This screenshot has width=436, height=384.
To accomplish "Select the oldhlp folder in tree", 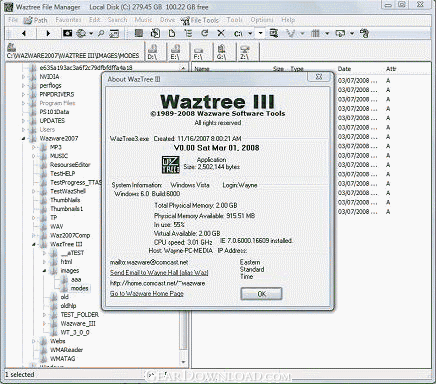I will 68,306.
